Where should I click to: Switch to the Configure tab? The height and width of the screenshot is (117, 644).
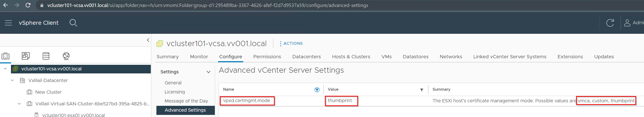coord(230,57)
